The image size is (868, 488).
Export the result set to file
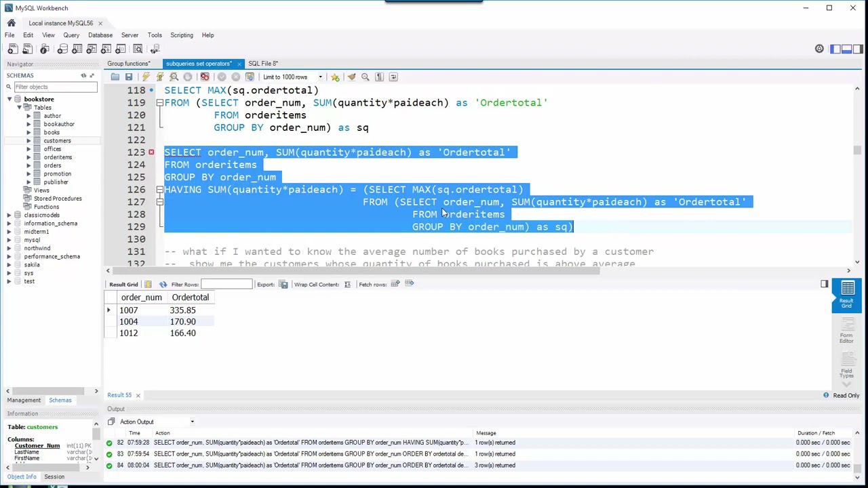coord(283,284)
